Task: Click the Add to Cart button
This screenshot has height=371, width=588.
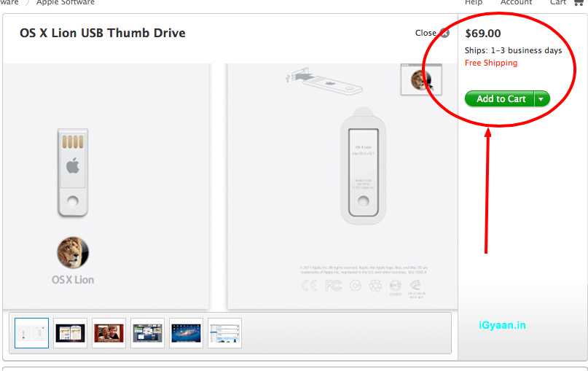Action: pos(499,99)
